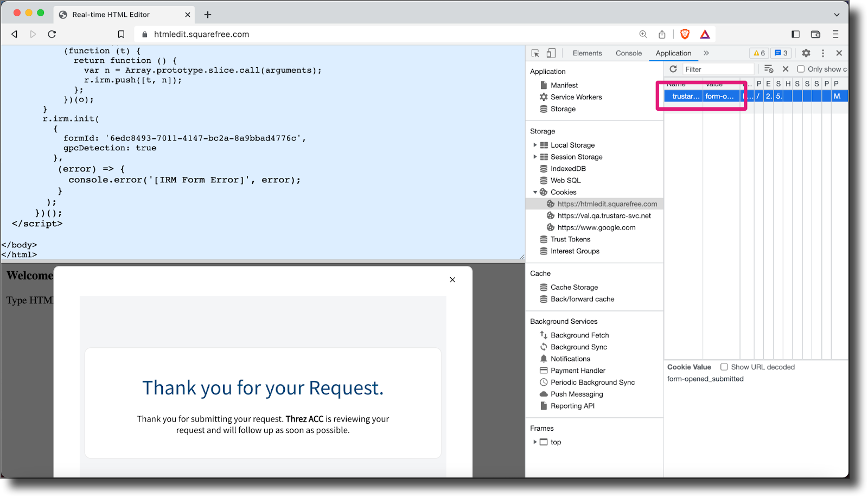Close the Thank you dialog
This screenshot has height=497, width=868.
pos(452,279)
